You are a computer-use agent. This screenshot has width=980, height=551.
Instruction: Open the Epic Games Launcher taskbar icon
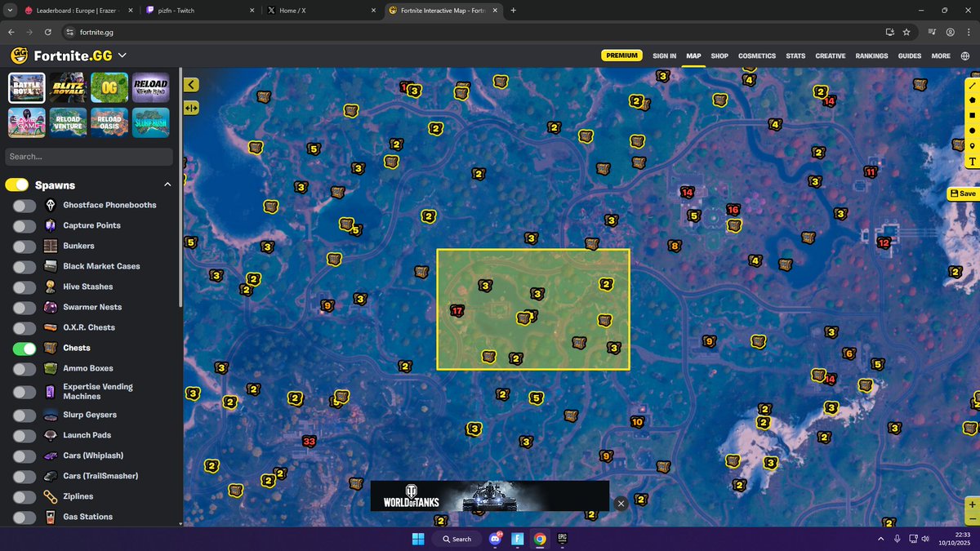coord(563,539)
